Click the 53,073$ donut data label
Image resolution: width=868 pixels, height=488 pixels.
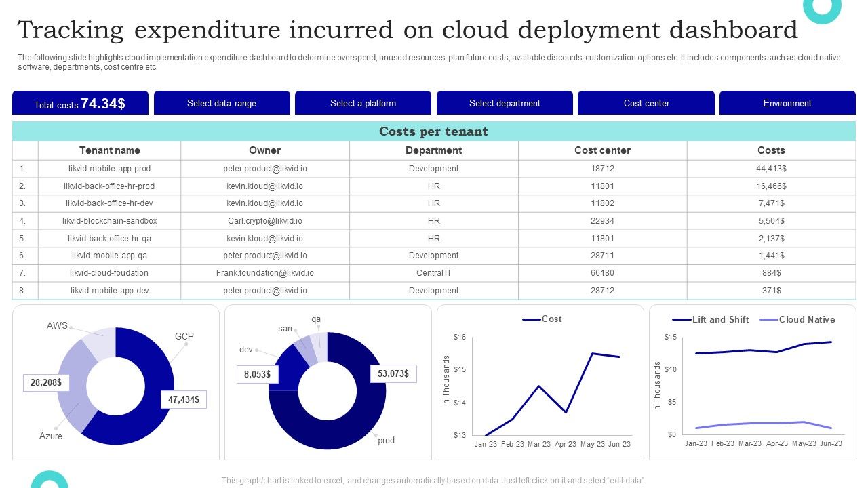[393, 373]
